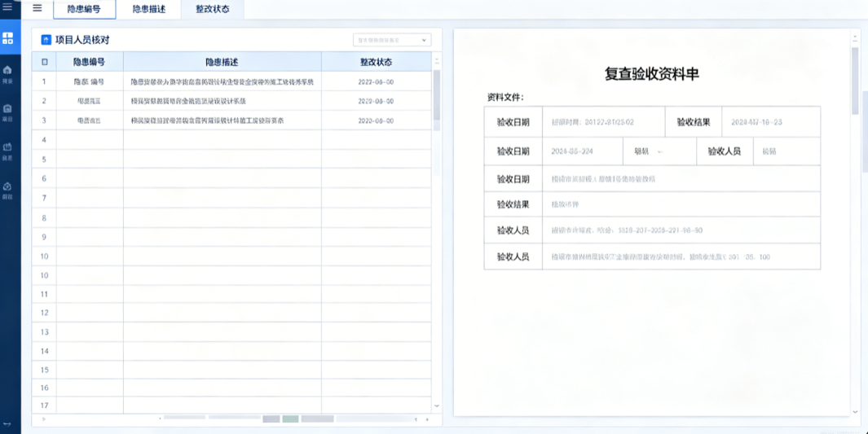This screenshot has width=868, height=434.
Task: Edit the 验收结果 field below third 验收日期
Action: 681,204
